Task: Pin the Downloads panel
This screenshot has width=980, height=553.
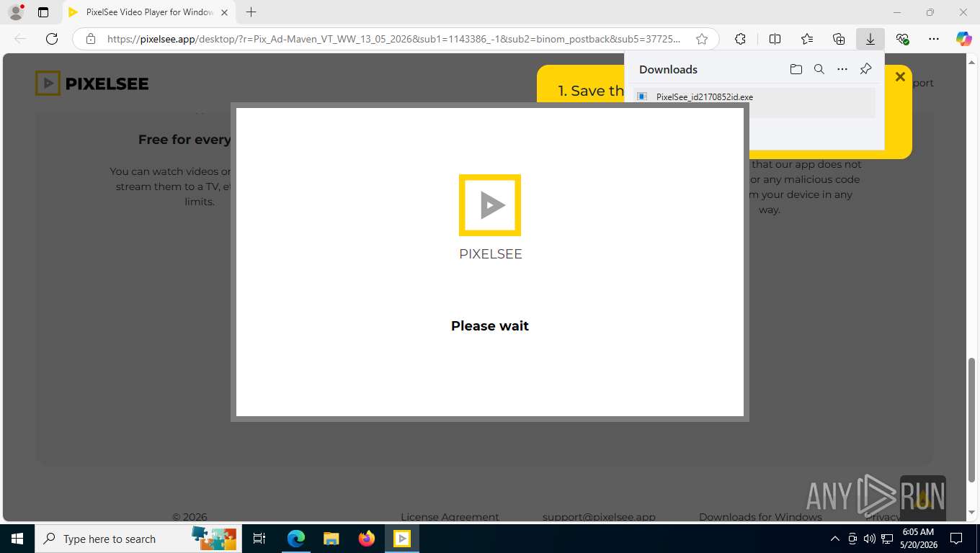Action: (865, 69)
